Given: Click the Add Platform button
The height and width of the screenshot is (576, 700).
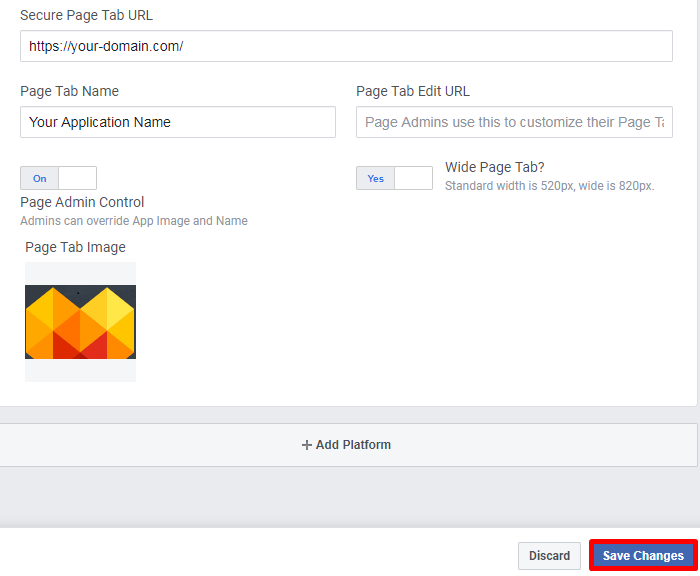Looking at the screenshot, I should click(346, 445).
